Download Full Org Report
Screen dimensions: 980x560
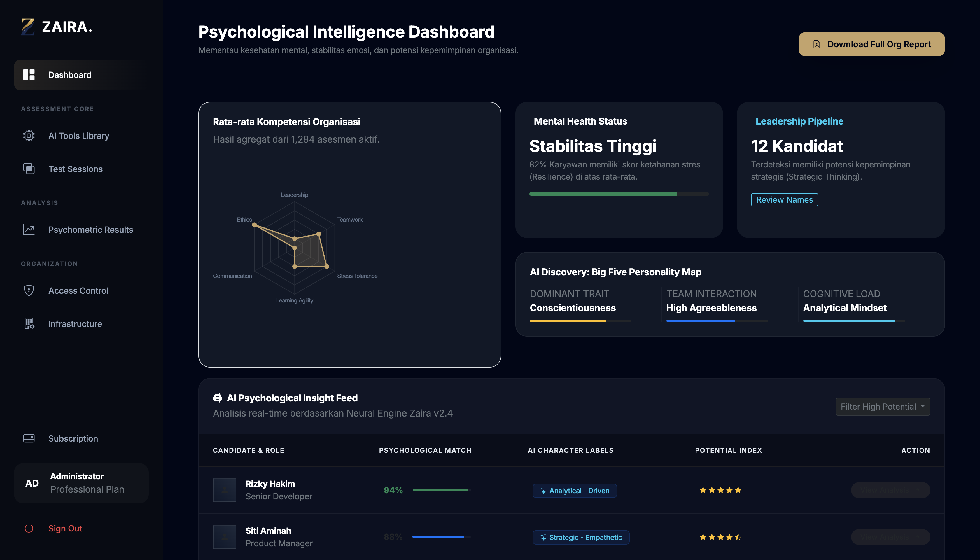click(x=871, y=44)
